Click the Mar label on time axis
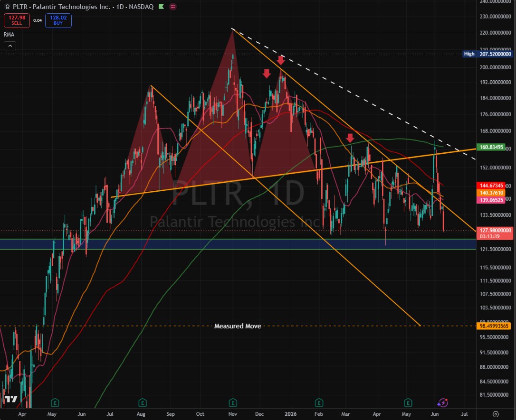Viewport: 516px width, 420px height. [x=345, y=414]
